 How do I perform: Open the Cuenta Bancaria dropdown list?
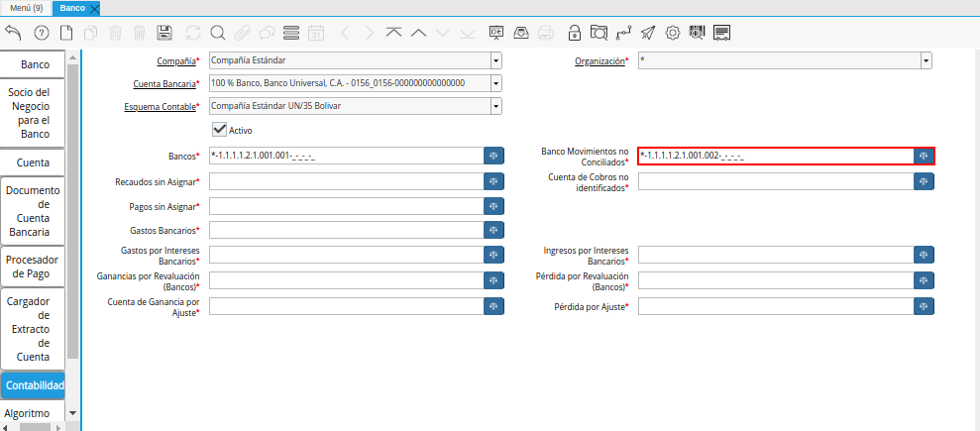pyautogui.click(x=495, y=83)
